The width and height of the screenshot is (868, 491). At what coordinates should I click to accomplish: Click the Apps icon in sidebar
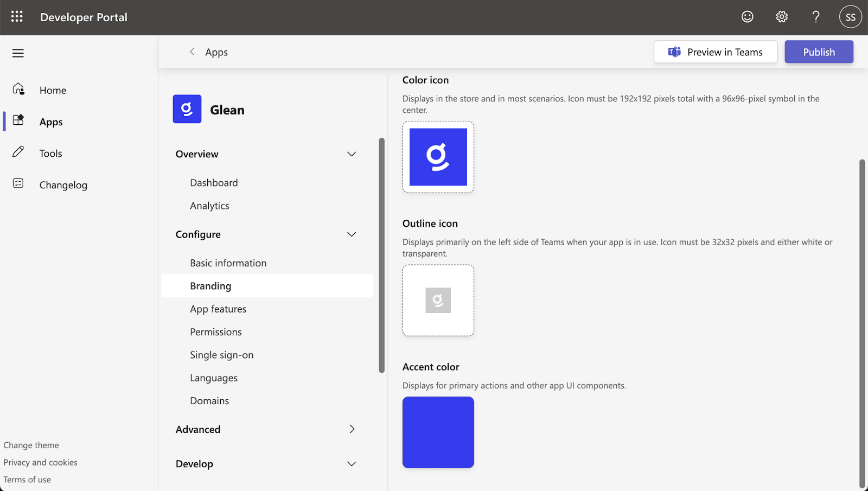pyautogui.click(x=18, y=120)
